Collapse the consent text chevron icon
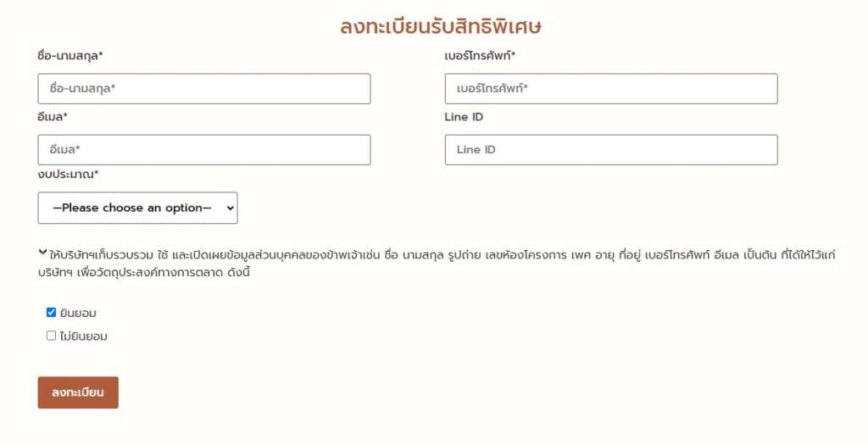The height and width of the screenshot is (445, 868). [x=42, y=252]
